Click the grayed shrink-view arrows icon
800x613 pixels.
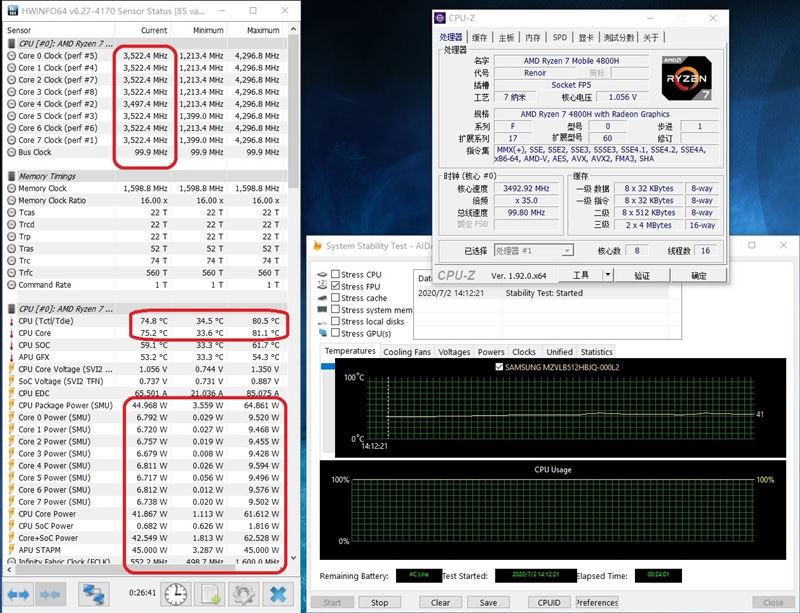point(51,594)
